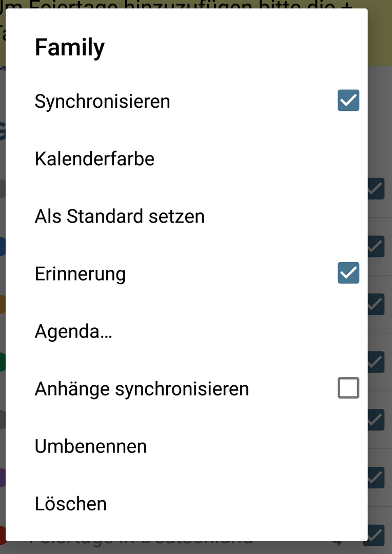Select Umbenennen to rename the calendar
392x554 pixels.
coord(187,446)
